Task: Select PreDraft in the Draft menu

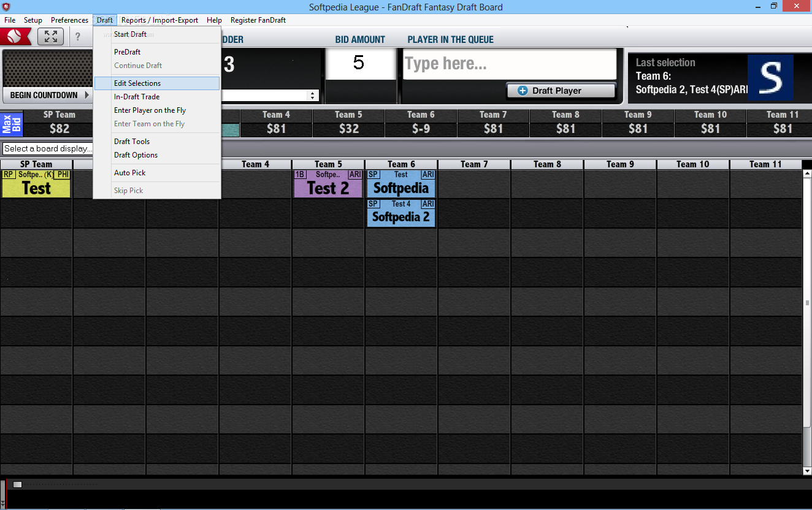Action: pos(157,52)
